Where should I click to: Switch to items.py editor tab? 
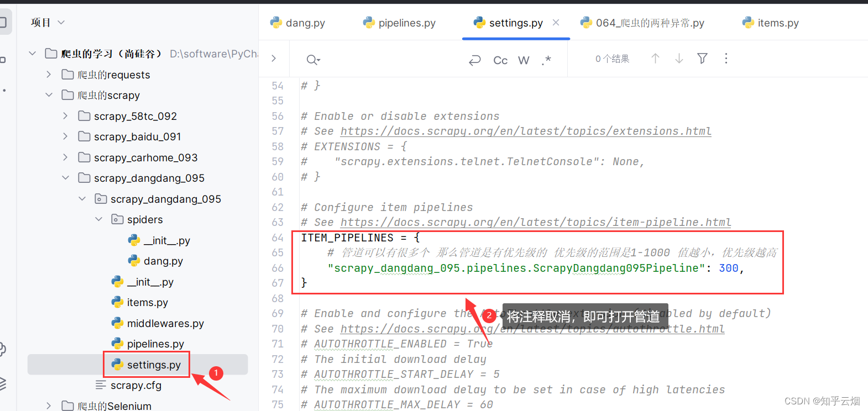pyautogui.click(x=771, y=23)
